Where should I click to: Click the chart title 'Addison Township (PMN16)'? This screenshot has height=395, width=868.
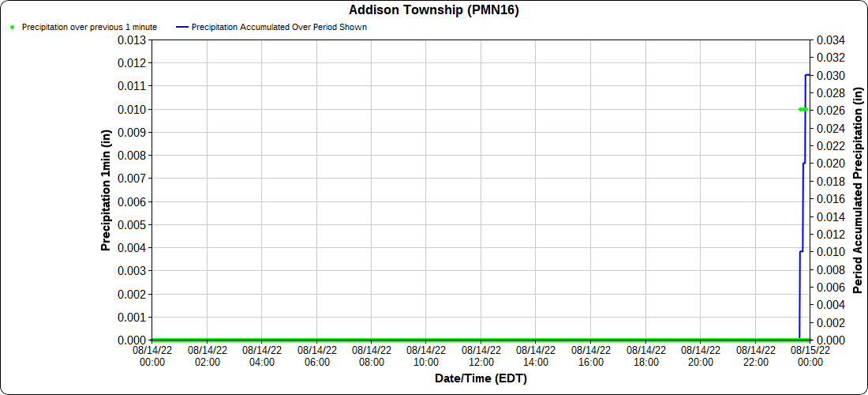pyautogui.click(x=434, y=10)
